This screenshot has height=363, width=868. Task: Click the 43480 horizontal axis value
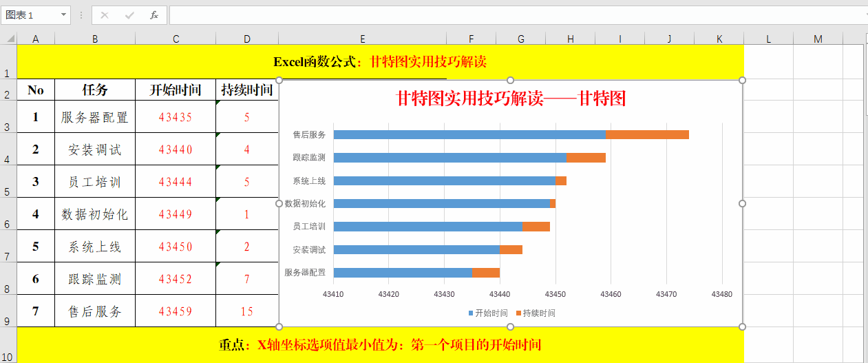pyautogui.click(x=722, y=294)
